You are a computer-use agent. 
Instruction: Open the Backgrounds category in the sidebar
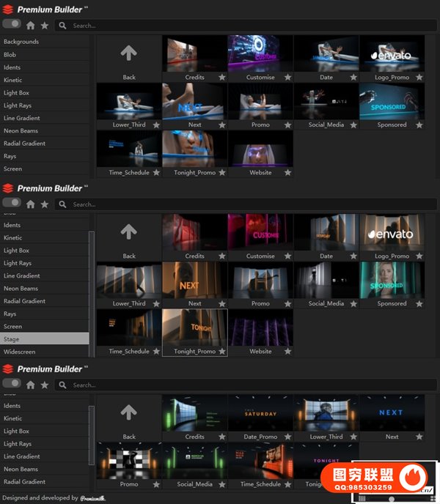(21, 42)
